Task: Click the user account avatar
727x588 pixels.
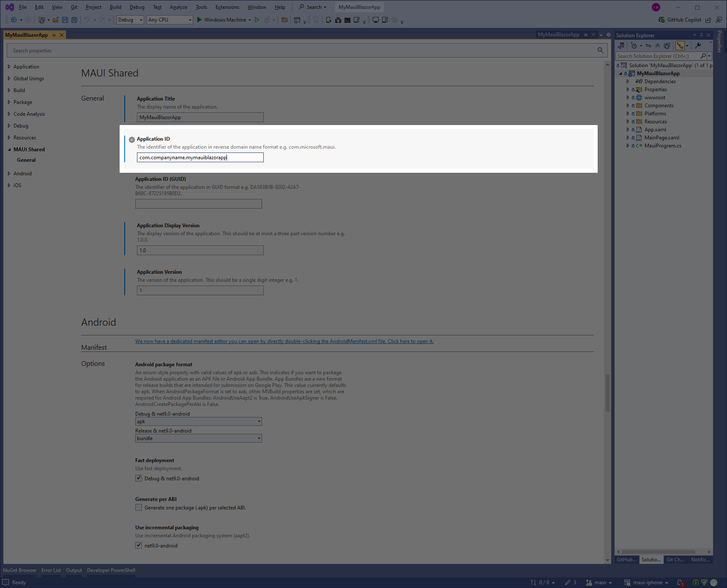Action: click(x=656, y=7)
